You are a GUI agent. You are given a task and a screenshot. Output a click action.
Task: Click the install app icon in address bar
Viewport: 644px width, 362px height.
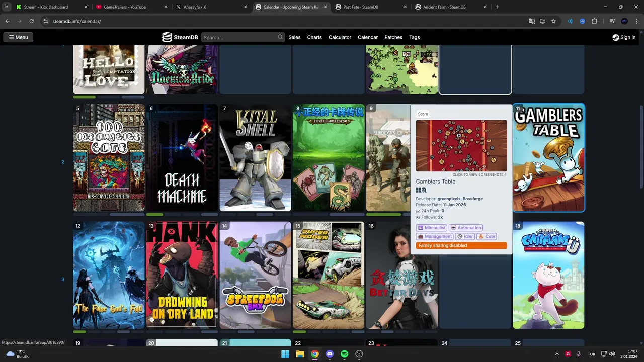[x=542, y=21]
